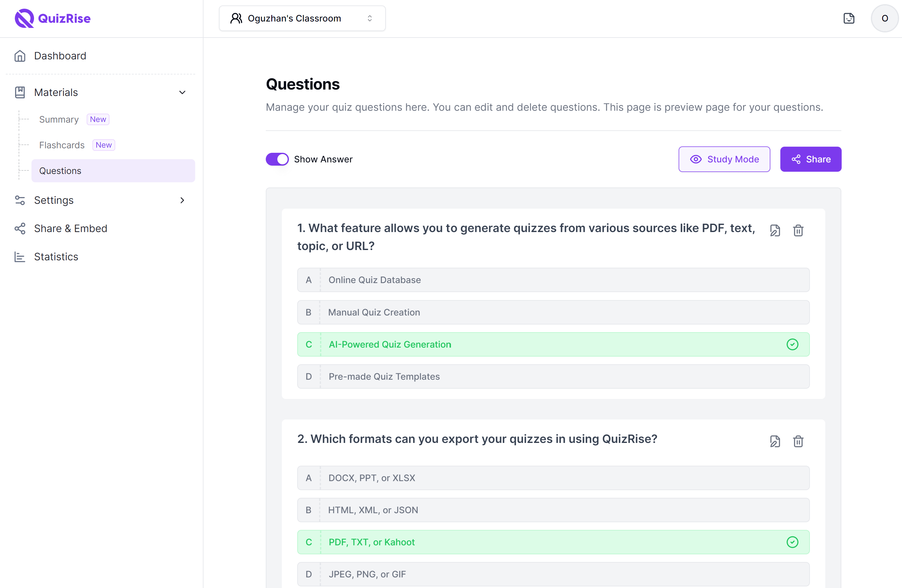This screenshot has height=588, width=902.
Task: View the Statistics page
Action: 56,256
